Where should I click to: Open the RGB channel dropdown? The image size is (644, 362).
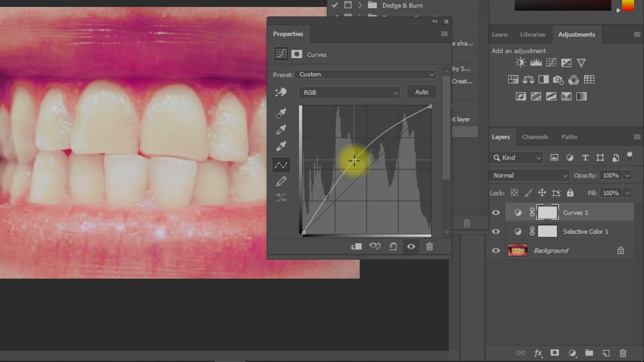[349, 93]
